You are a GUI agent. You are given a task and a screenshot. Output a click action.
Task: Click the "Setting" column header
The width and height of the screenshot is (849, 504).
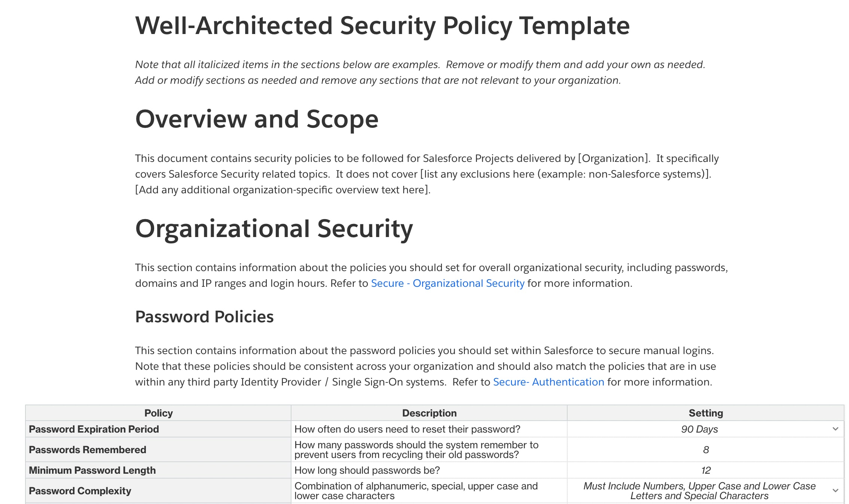[x=705, y=413]
